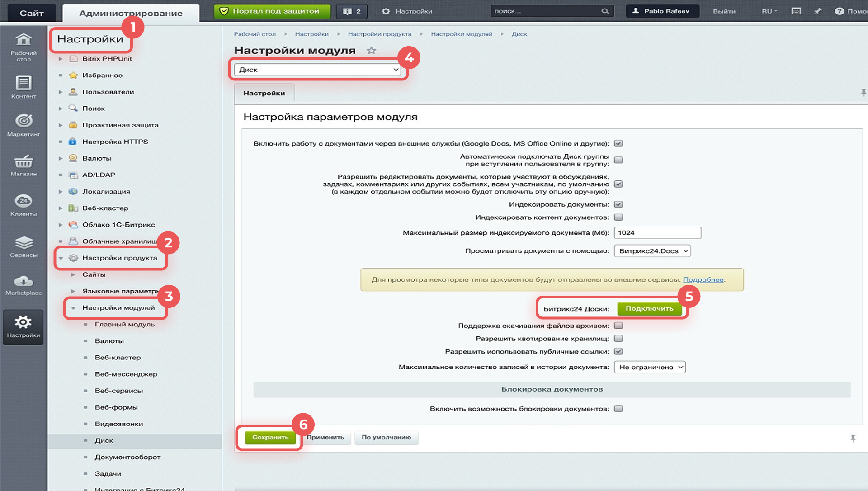The image size is (868, 491).
Task: Open the Диск module dropdown
Action: [x=318, y=70]
